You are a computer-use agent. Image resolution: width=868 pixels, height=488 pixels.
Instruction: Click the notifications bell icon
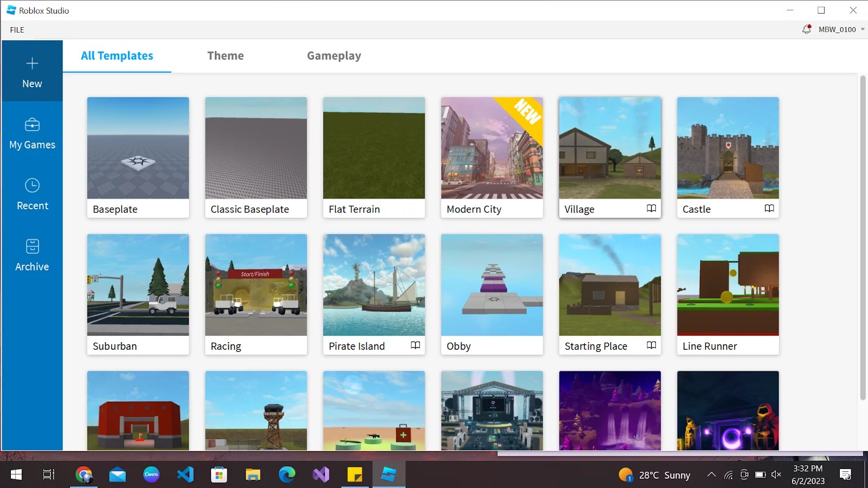(x=806, y=29)
